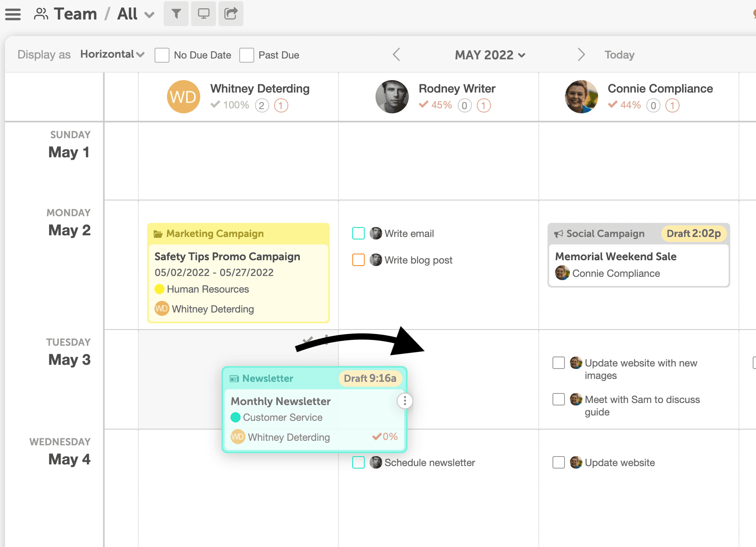Click Rodney Writer column name
Viewport: 756px width, 547px height.
[457, 88]
